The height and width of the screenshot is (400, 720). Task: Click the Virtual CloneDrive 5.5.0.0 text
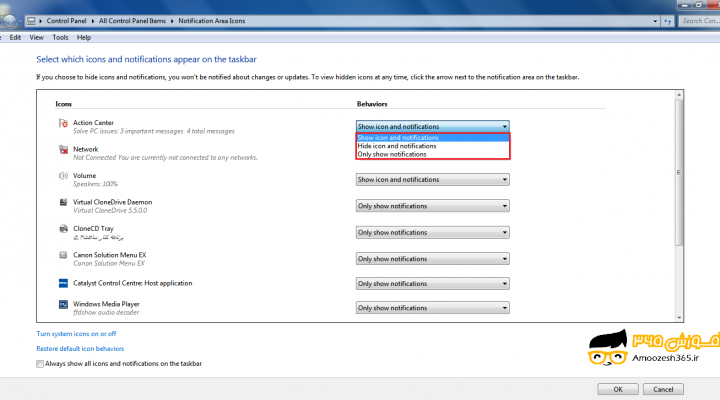[x=110, y=211]
